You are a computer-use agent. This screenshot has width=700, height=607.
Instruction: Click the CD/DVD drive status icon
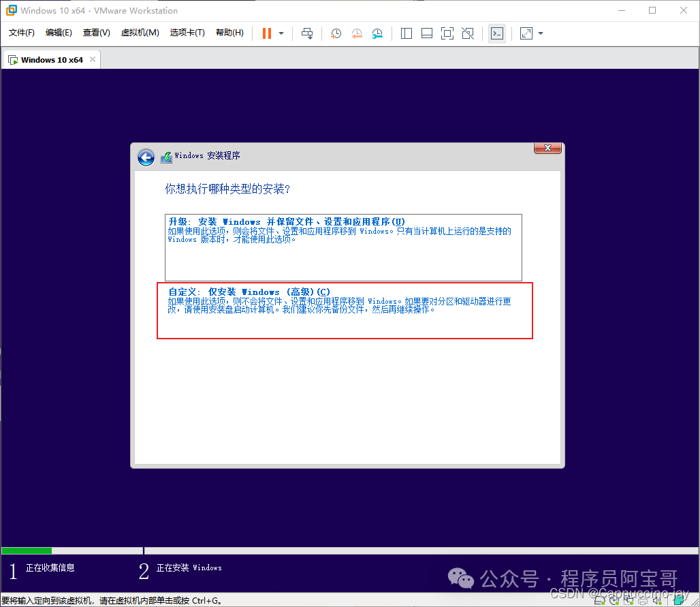[614, 601]
